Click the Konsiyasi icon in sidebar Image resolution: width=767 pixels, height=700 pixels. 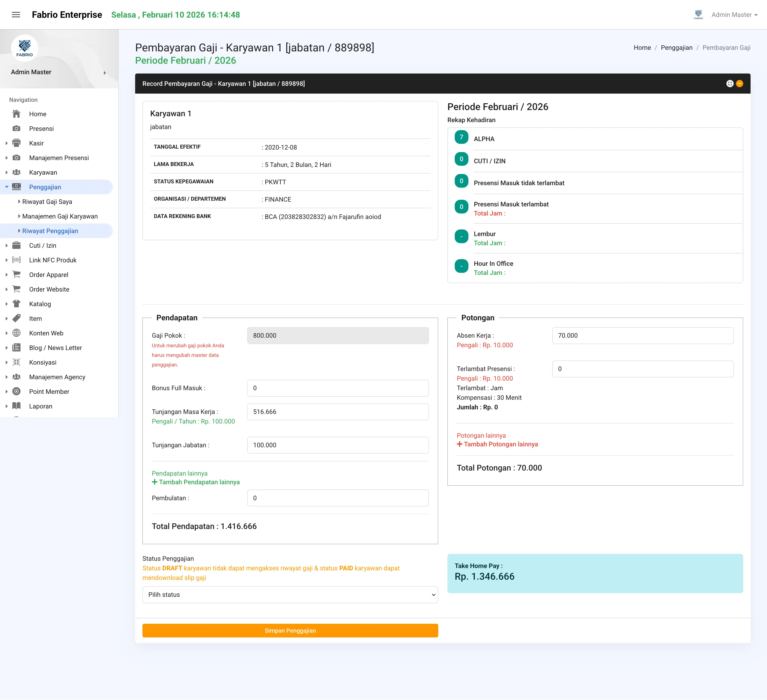pos(16,362)
